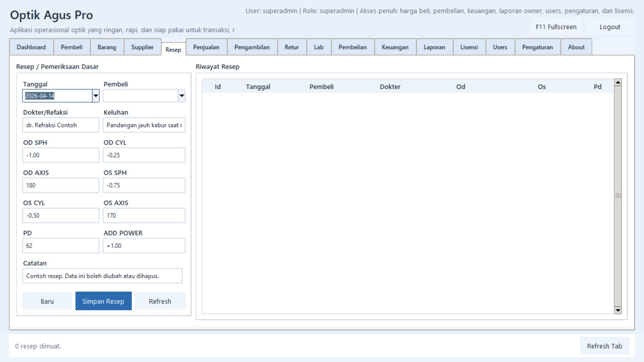Switch to the Dashboard tab

point(31,47)
